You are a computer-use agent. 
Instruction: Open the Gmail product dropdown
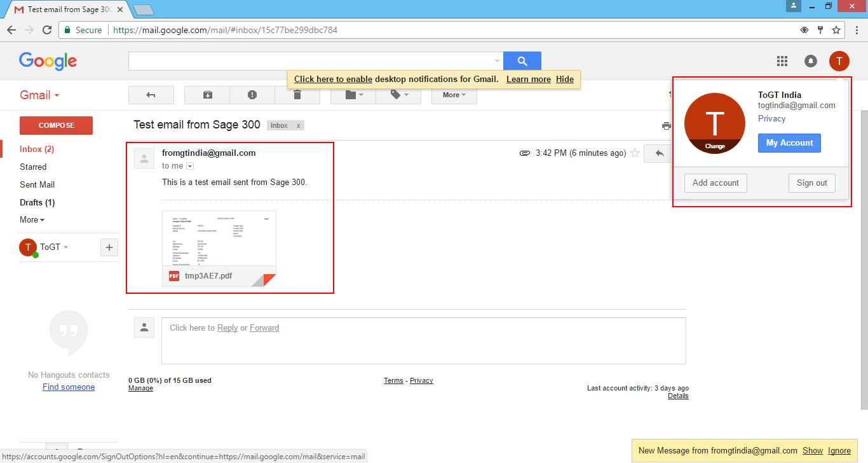pos(39,95)
